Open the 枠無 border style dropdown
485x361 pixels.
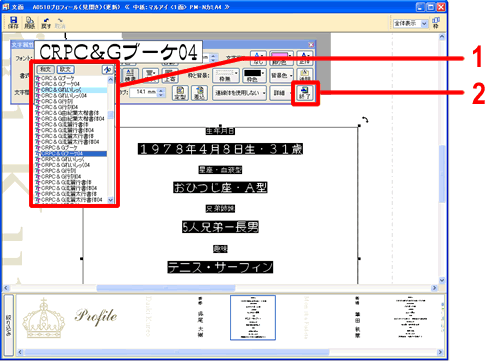226,76
